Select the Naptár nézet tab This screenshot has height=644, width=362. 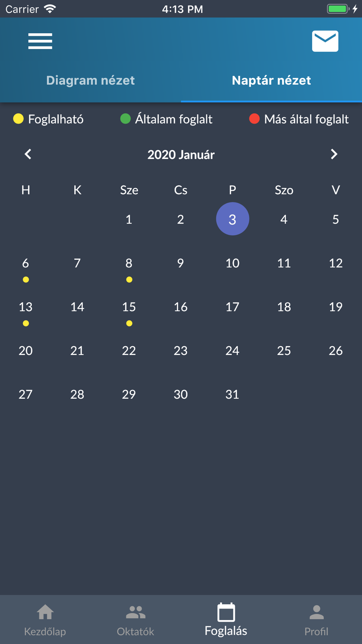(x=271, y=80)
